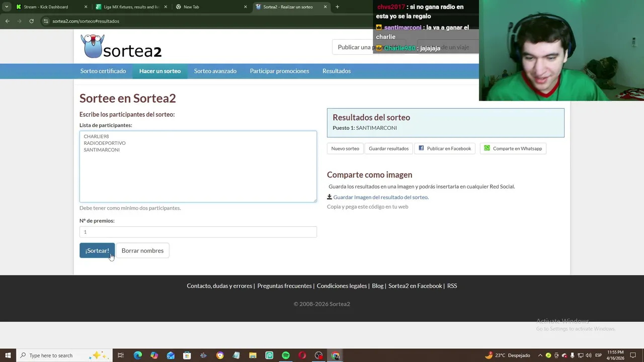The image size is (644, 362).
Task: Open the RSS footer link
Action: 452,286
